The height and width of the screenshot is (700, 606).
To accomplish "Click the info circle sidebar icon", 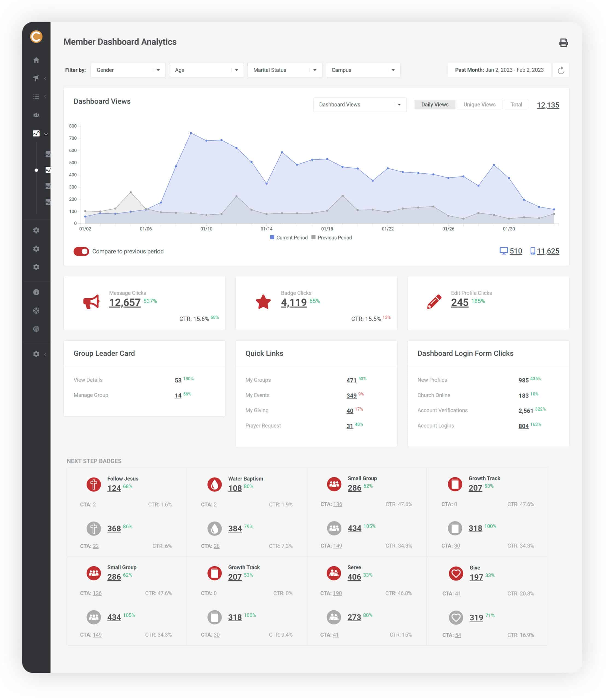I will point(36,292).
